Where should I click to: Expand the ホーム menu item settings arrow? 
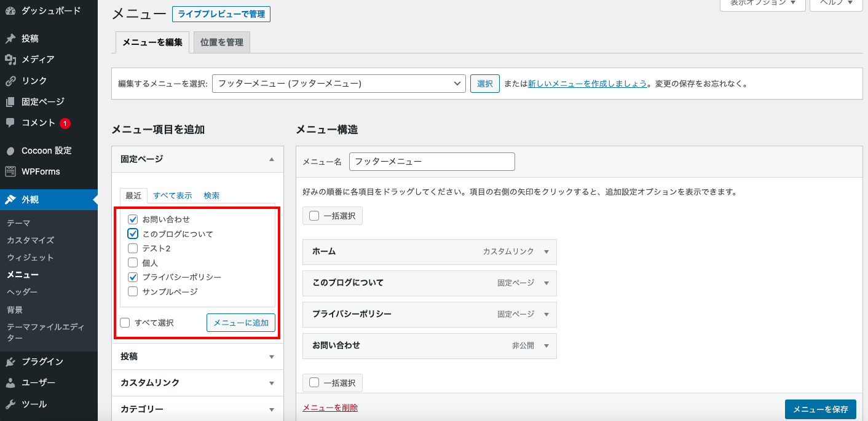(x=546, y=252)
